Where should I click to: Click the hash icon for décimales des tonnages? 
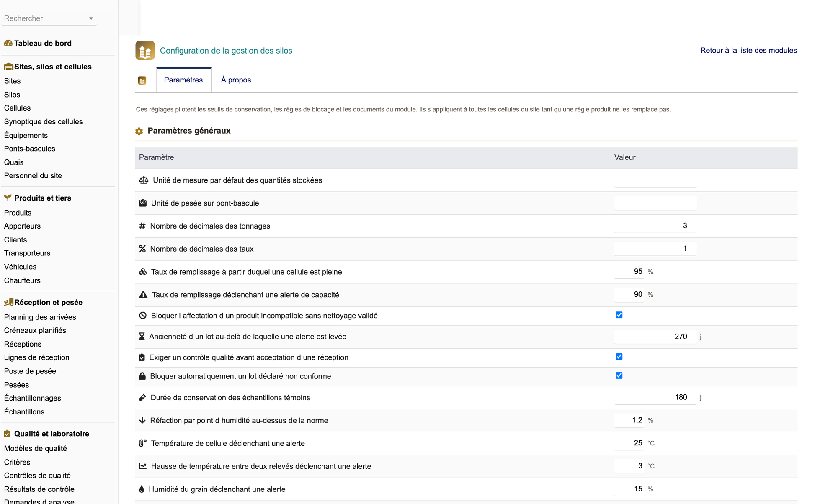coord(142,226)
